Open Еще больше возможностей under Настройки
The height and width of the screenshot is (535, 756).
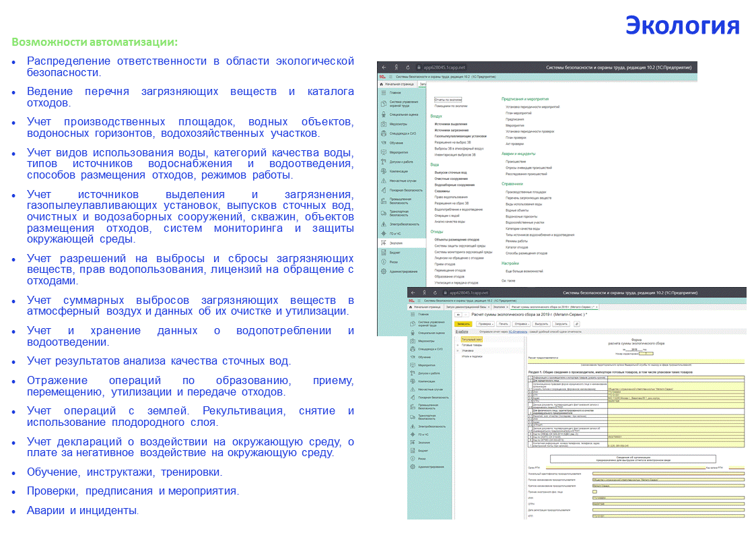[x=524, y=271]
